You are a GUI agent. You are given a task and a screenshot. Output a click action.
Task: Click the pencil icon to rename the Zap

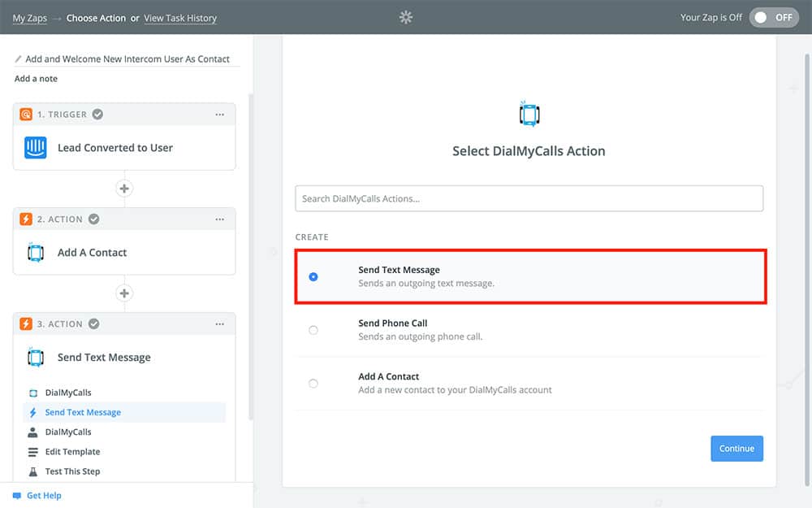19,59
